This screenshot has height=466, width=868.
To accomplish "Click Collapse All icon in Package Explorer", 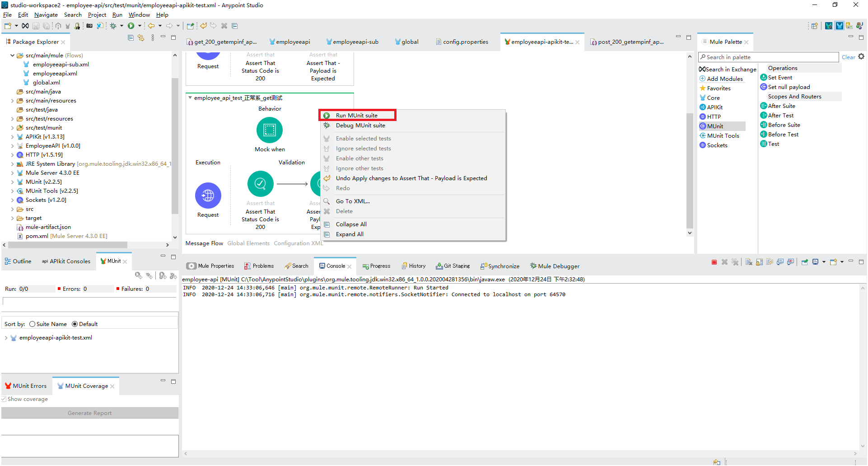I will point(131,38).
